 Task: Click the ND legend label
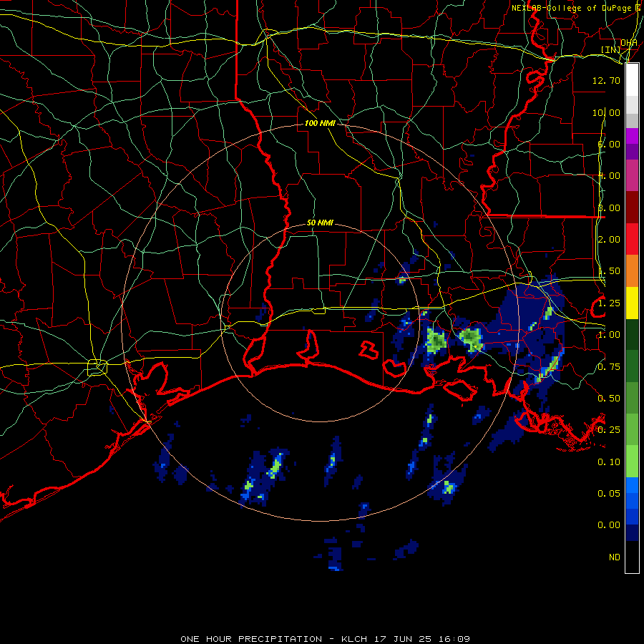click(x=615, y=557)
